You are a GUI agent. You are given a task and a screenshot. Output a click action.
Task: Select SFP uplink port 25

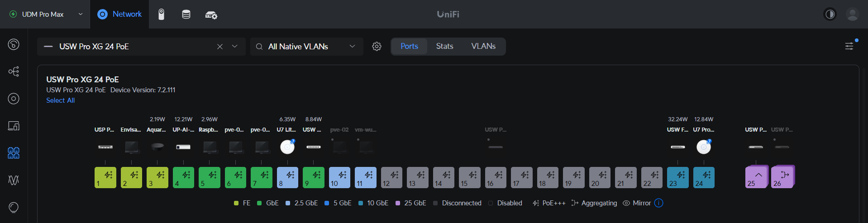pyautogui.click(x=757, y=177)
